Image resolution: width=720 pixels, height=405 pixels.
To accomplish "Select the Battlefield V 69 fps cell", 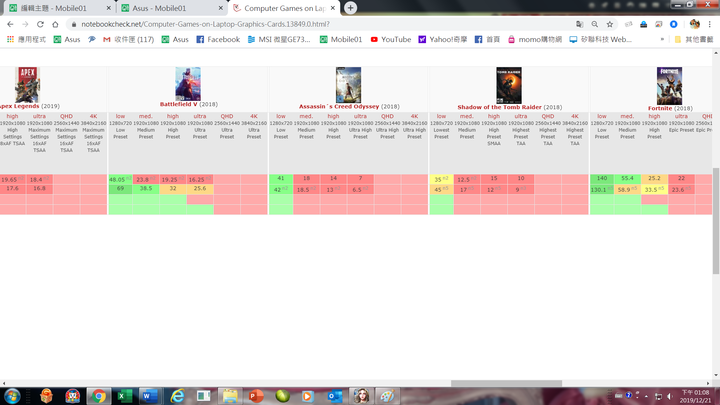I will [x=120, y=189].
